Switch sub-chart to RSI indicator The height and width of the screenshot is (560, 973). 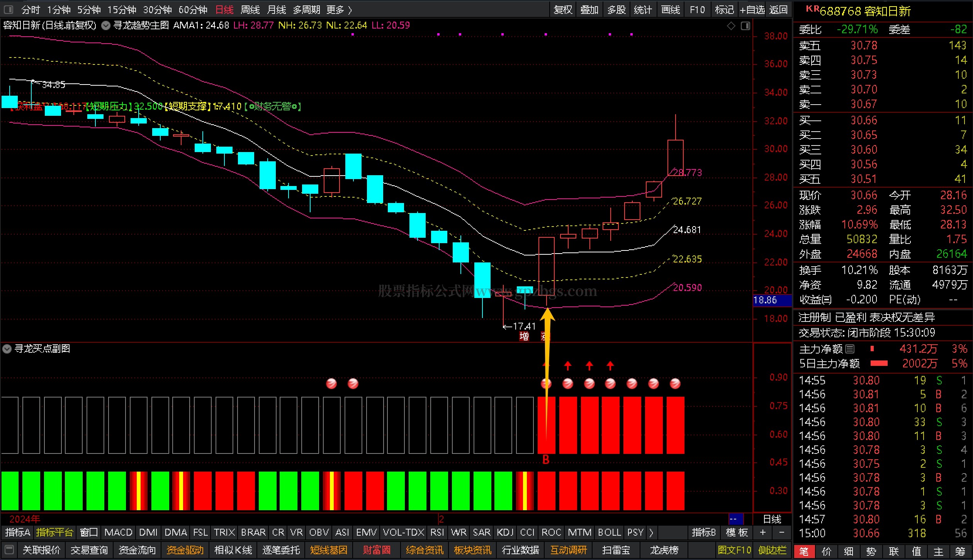pos(437,533)
